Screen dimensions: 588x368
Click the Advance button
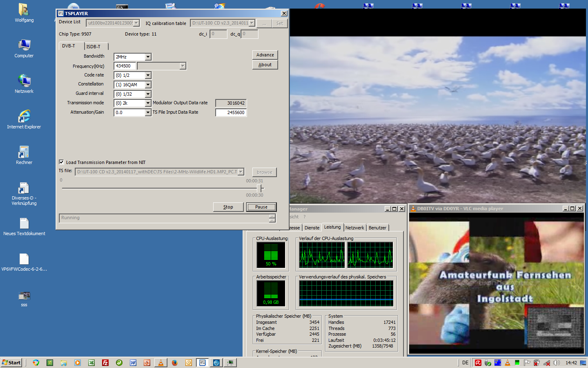pos(265,55)
